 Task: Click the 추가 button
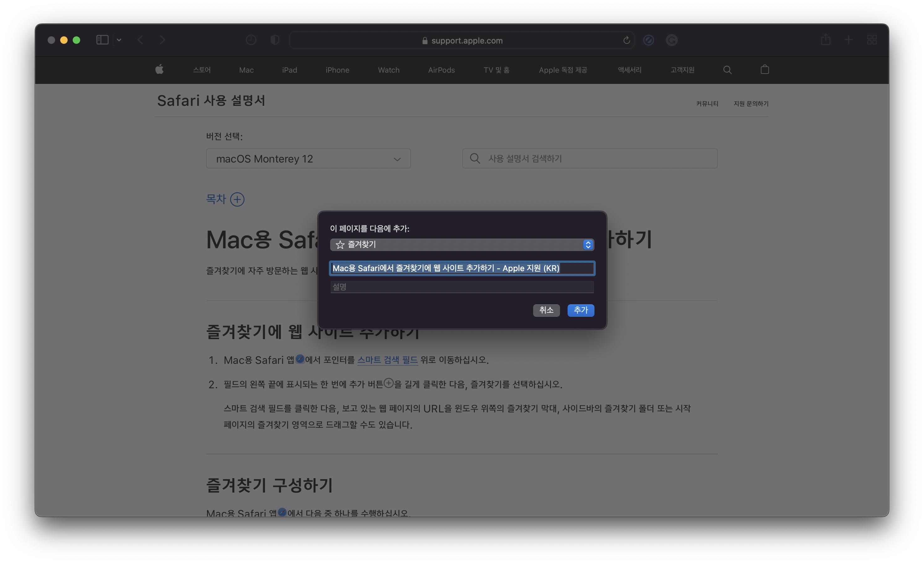click(x=580, y=310)
